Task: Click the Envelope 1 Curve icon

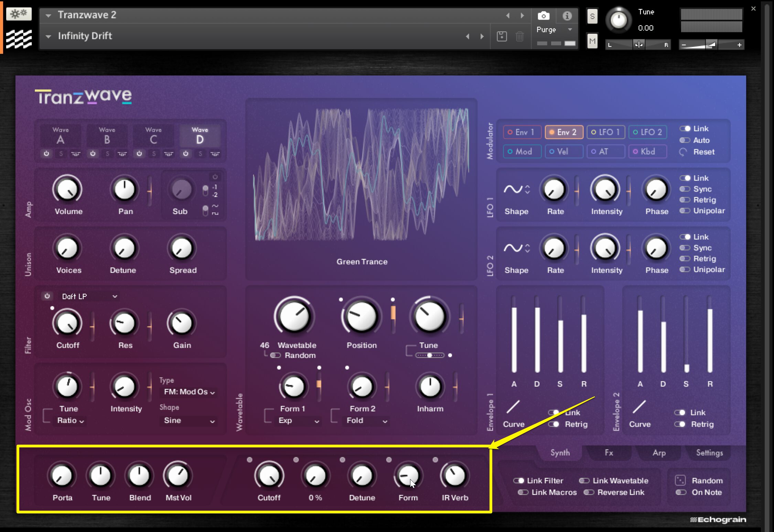Action: tap(513, 407)
